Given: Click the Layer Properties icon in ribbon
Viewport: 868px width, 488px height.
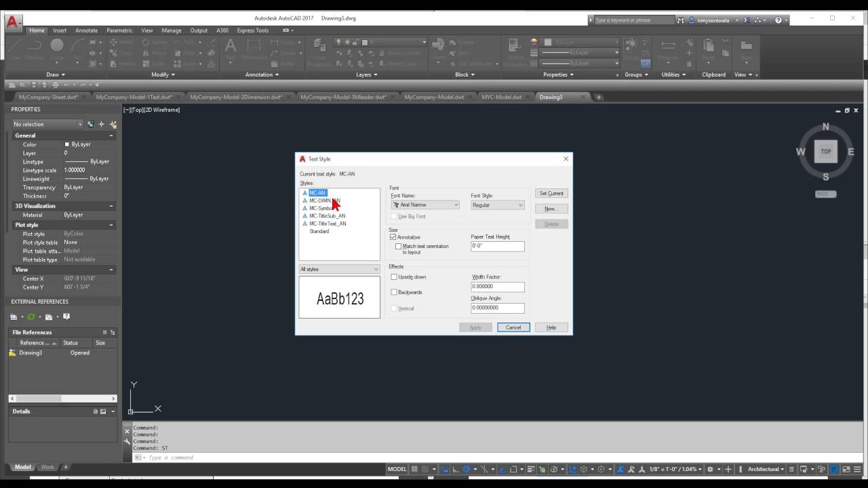Looking at the screenshot, I should (x=319, y=51).
